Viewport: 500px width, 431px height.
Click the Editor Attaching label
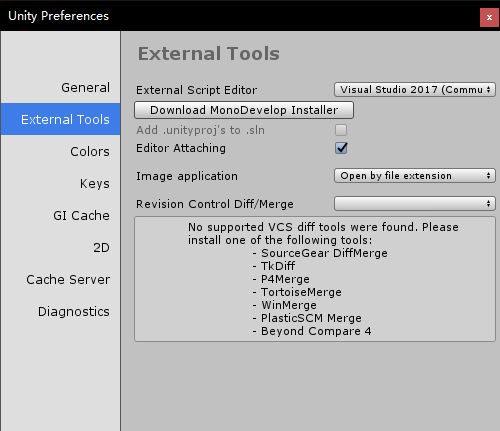(x=181, y=148)
